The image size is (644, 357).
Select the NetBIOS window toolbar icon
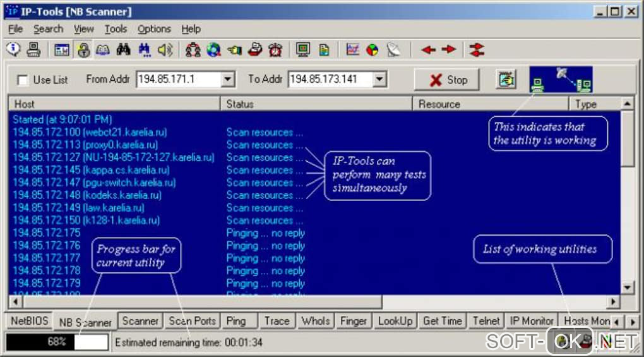pos(62,50)
